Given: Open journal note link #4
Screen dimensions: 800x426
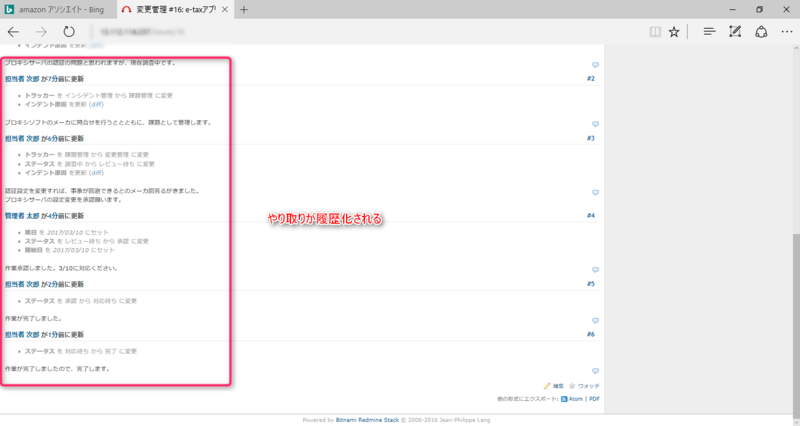Looking at the screenshot, I should (x=590, y=215).
